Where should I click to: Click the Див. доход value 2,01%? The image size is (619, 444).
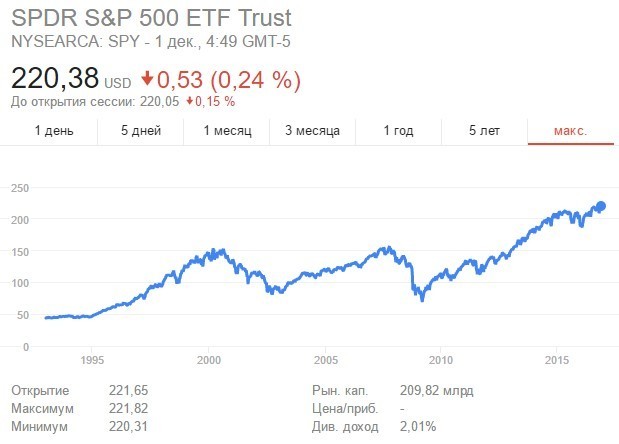coord(416,428)
